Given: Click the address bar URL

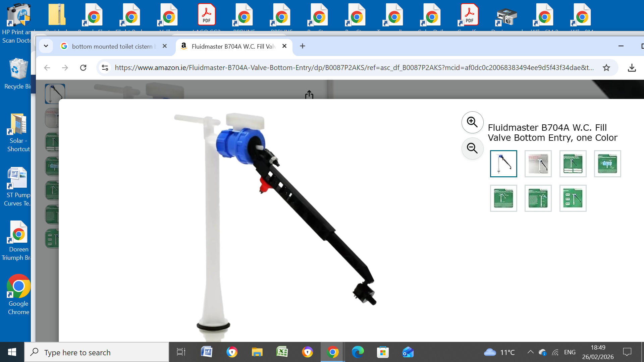Looking at the screenshot, I should (x=354, y=68).
